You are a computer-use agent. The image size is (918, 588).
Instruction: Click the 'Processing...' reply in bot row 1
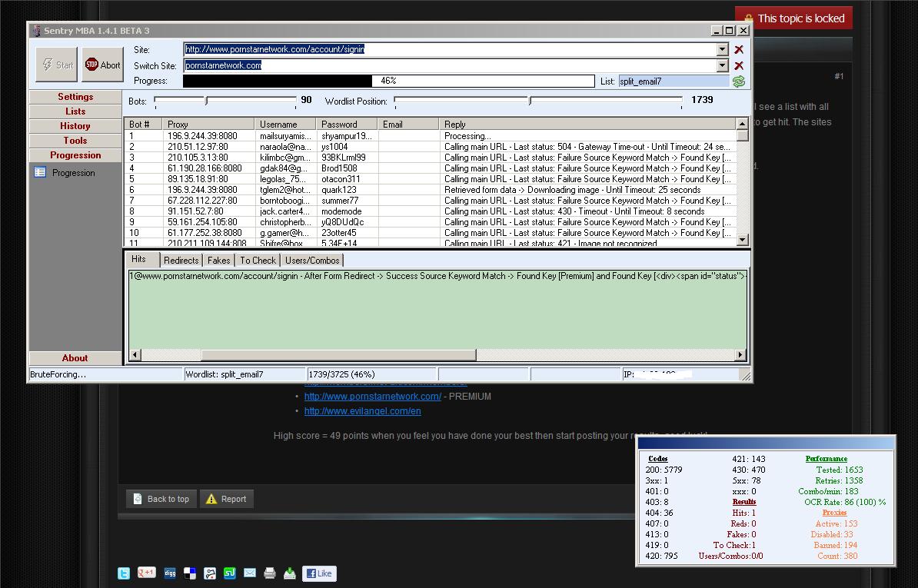[x=467, y=136]
